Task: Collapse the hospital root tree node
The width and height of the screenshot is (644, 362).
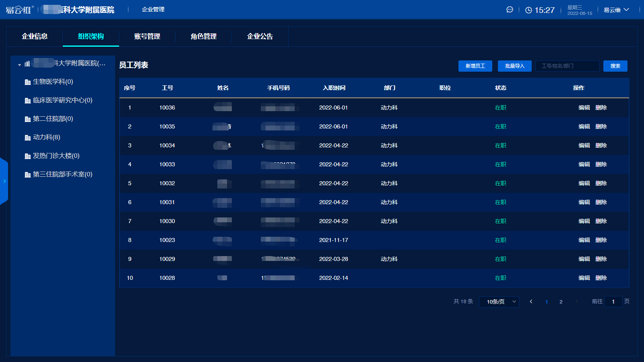Action: click(19, 64)
